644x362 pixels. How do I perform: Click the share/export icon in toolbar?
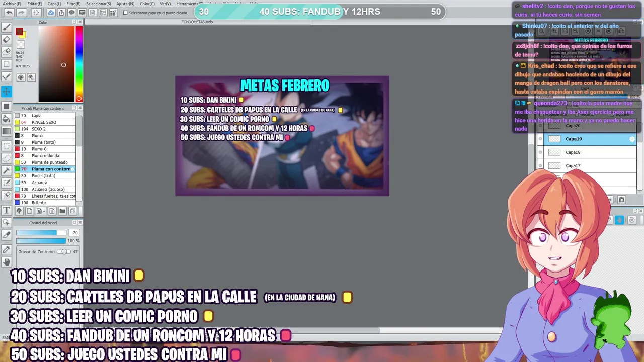tap(61, 13)
